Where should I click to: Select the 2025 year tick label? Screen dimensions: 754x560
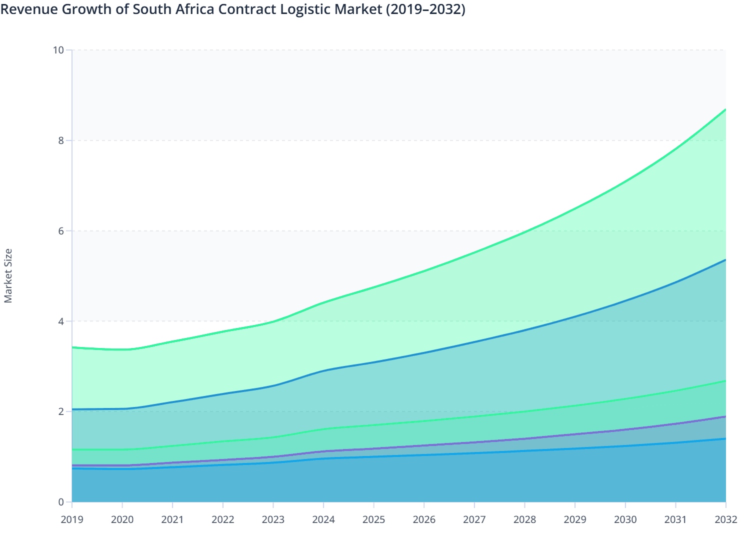point(373,520)
